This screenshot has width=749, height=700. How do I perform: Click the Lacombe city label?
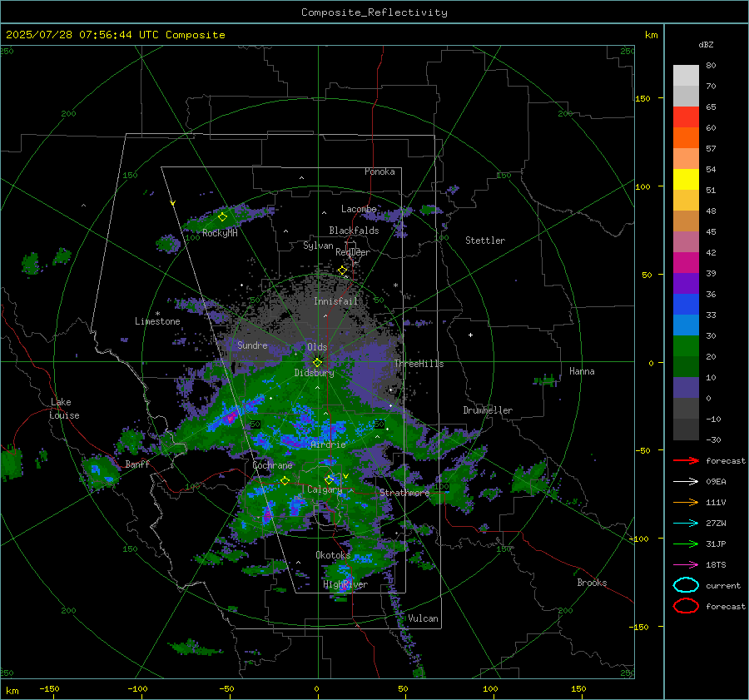(x=359, y=209)
